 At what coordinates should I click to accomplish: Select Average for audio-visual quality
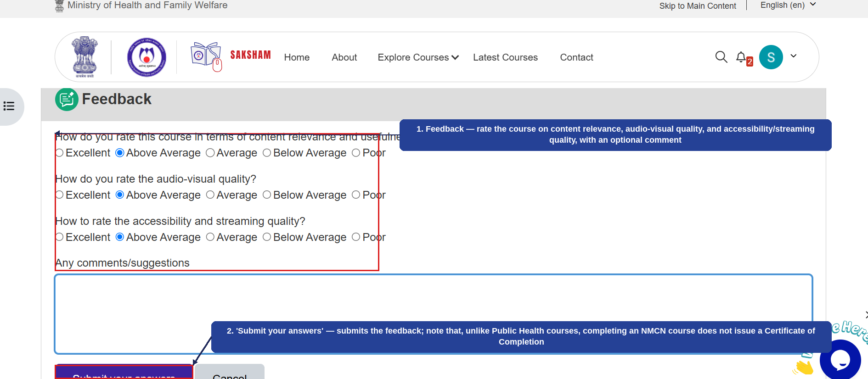tap(210, 195)
